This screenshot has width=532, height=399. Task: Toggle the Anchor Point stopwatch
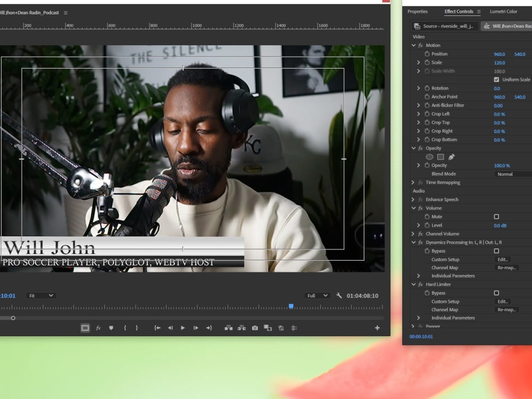coord(427,97)
